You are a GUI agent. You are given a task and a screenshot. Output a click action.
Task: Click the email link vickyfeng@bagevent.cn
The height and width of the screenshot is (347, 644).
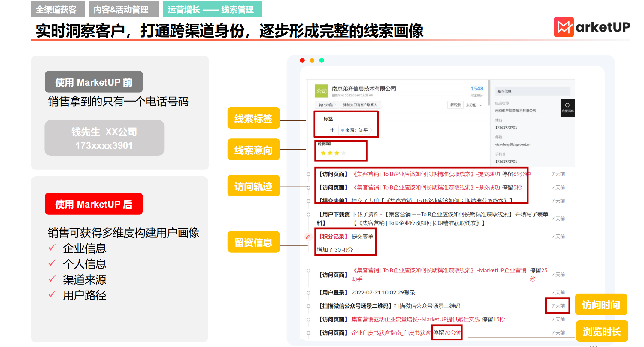point(513,144)
